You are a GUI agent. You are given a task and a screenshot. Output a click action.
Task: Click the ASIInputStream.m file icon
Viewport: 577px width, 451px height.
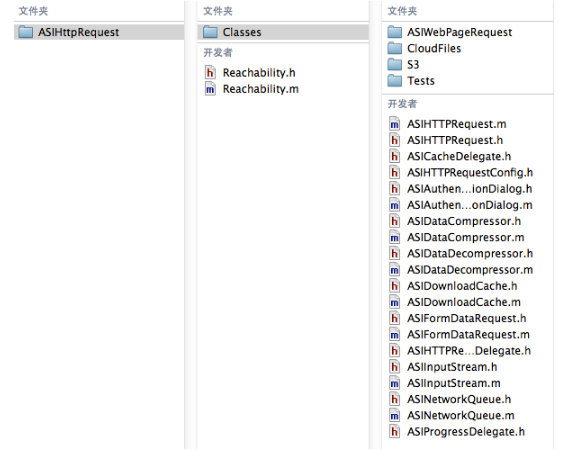(x=394, y=383)
